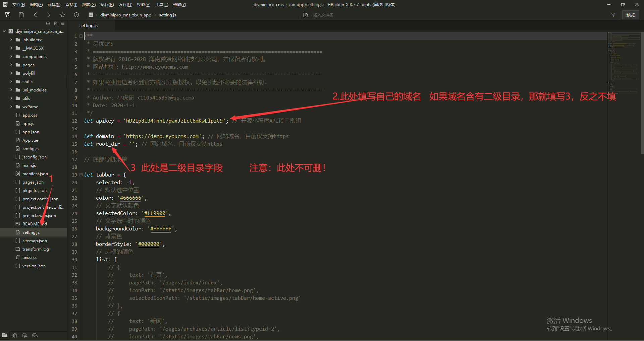Click the web/cloud icon in the status bar
Viewport: 644px width, 341px height.
pos(35,335)
